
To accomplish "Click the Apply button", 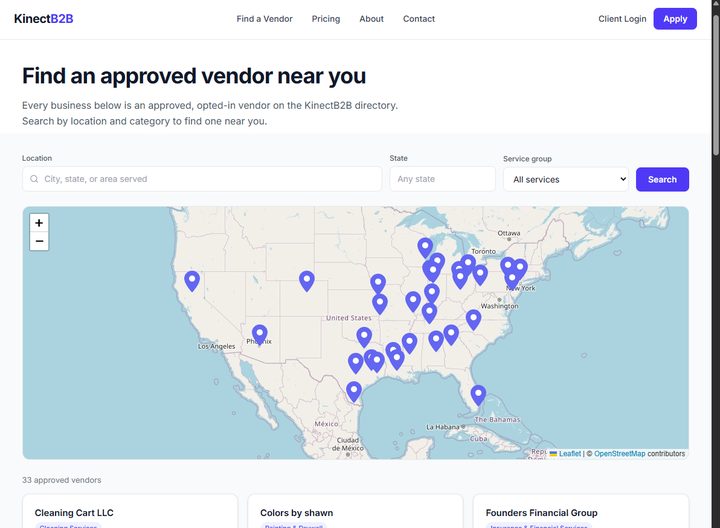I will 675,19.
